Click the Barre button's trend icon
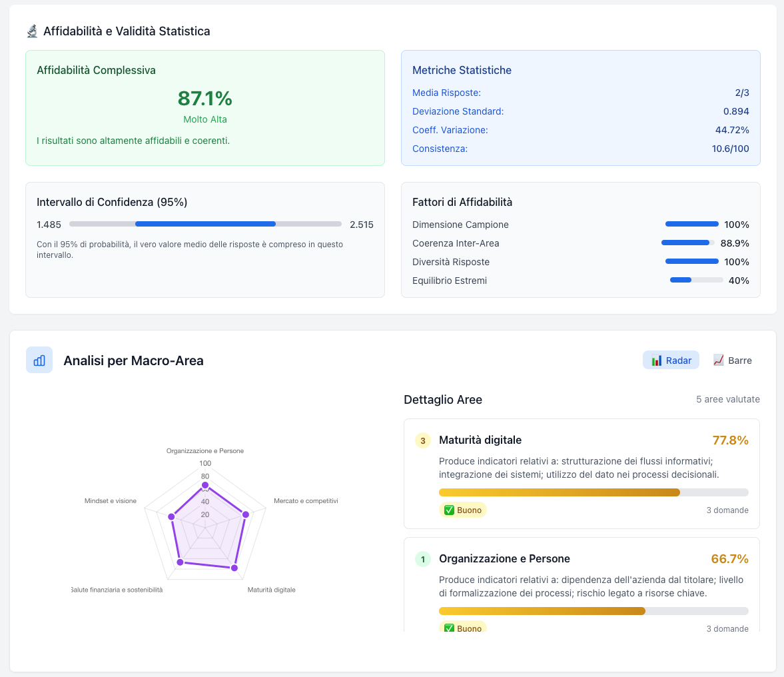Screen dimensions: 784x677 [719, 360]
